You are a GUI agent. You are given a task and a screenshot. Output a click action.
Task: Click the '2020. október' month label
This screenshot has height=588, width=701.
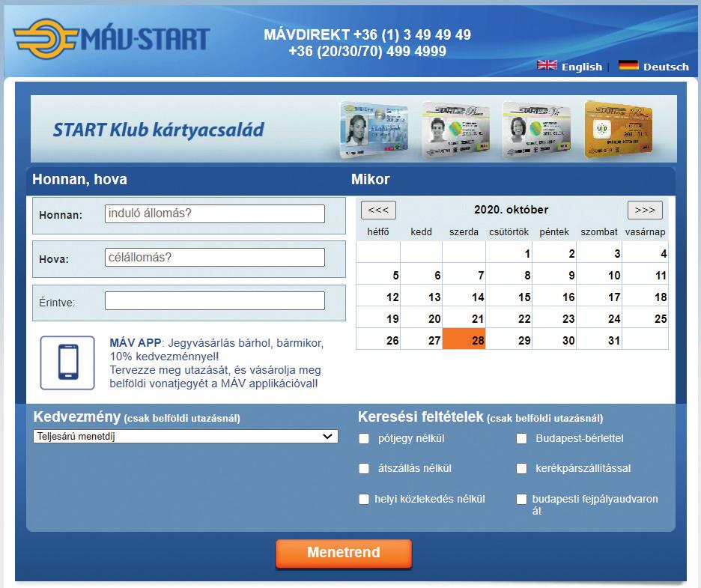511,209
